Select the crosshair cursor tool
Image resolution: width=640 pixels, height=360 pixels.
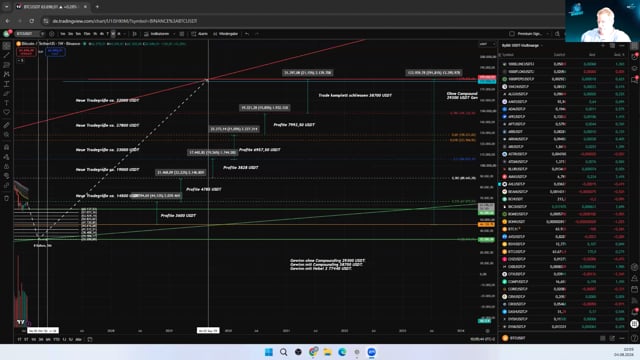7,46
